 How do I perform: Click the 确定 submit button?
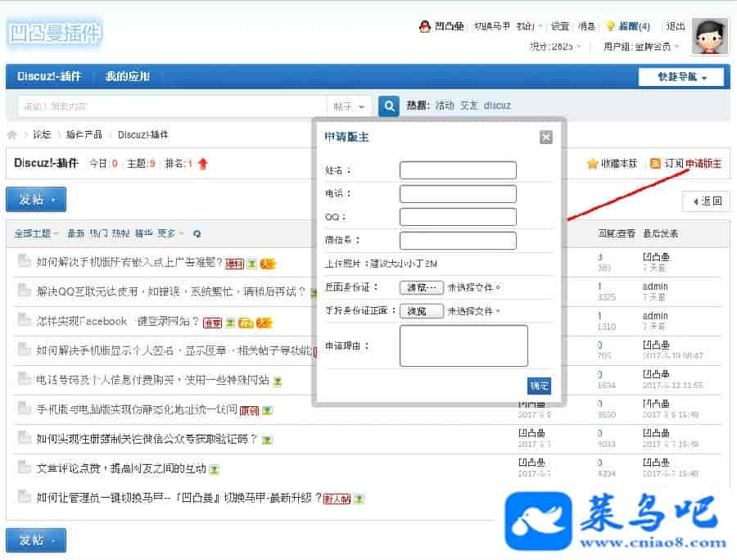pos(539,386)
